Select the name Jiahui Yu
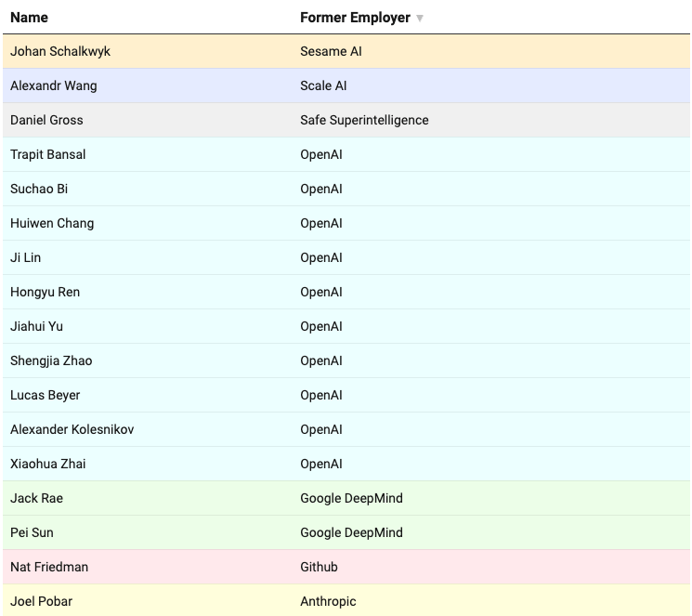Viewport: 692px width, 616px height. (36, 326)
